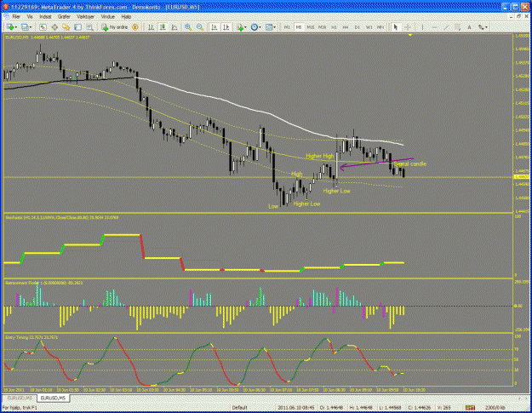Click the 'Low' chart label
Image resolution: width=532 pixels, height=413 pixels.
coord(273,206)
